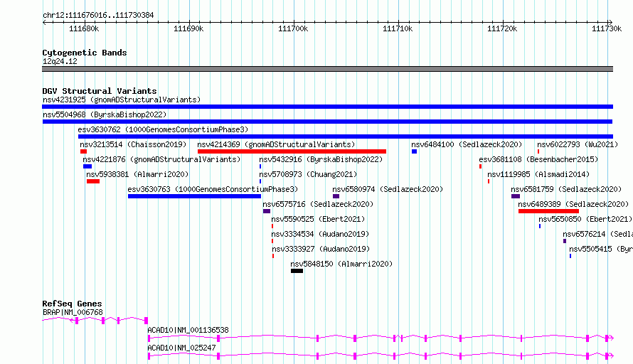Click the esv3681108 Besenbacher2015 label
The image size is (633, 364).
(538, 159)
